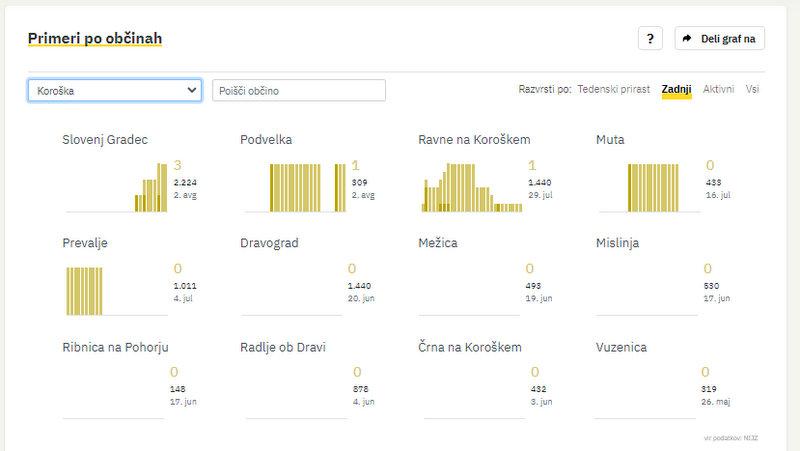Image resolution: width=800 pixels, height=451 pixels.
Task: Click the Primeri po občinah heading
Action: tap(94, 38)
